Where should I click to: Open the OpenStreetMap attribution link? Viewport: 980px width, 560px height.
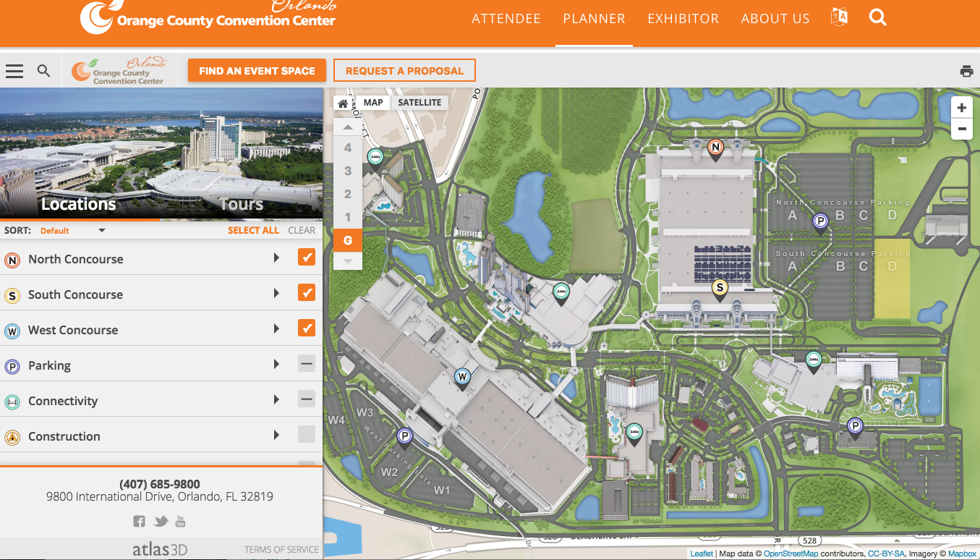(791, 553)
